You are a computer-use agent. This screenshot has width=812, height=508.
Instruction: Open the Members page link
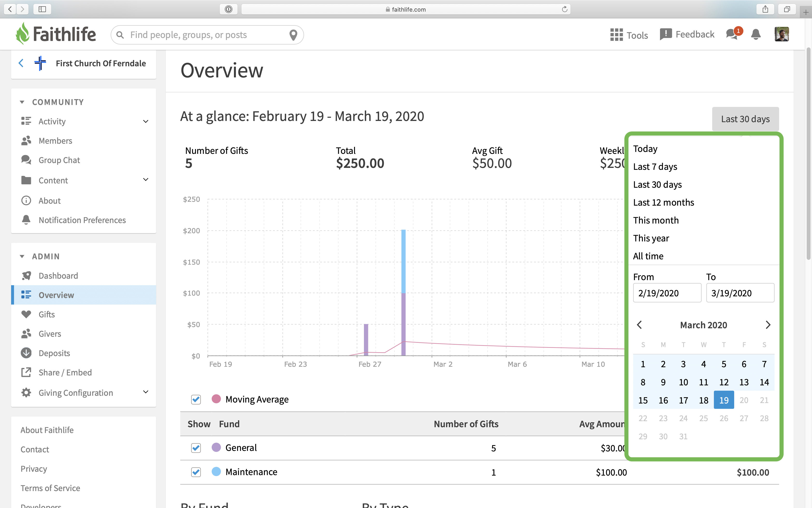coord(55,141)
